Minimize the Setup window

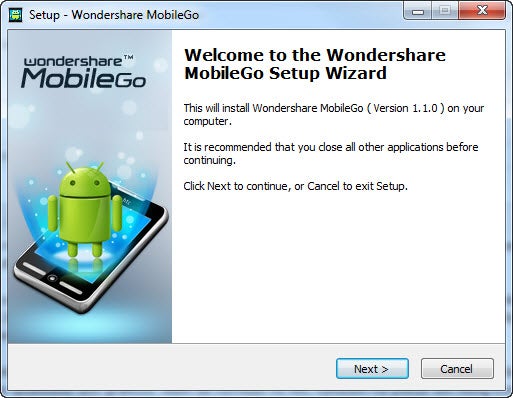(x=418, y=10)
